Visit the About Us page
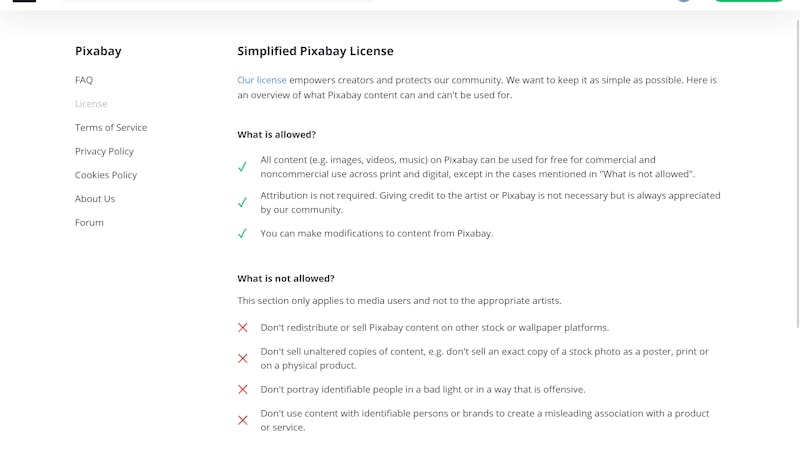Screen dimensions: 800x450 (95, 199)
